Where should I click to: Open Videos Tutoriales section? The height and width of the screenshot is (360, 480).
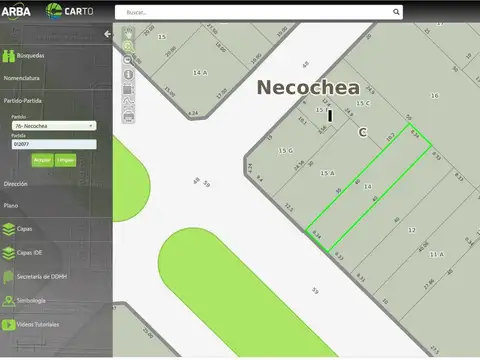tap(38, 324)
